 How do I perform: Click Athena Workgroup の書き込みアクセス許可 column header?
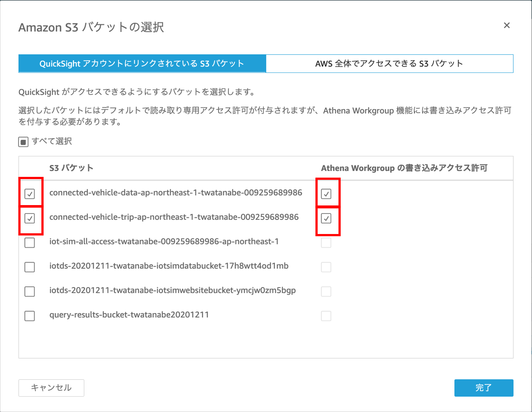[404, 168]
